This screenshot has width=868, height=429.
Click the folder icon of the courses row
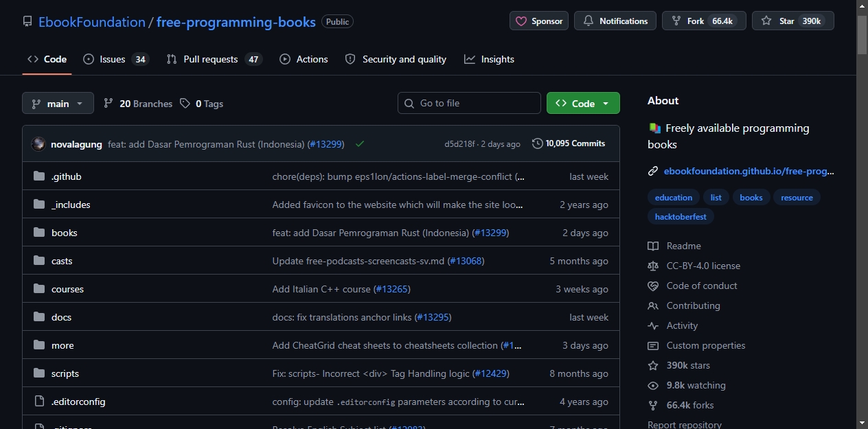pyautogui.click(x=39, y=289)
